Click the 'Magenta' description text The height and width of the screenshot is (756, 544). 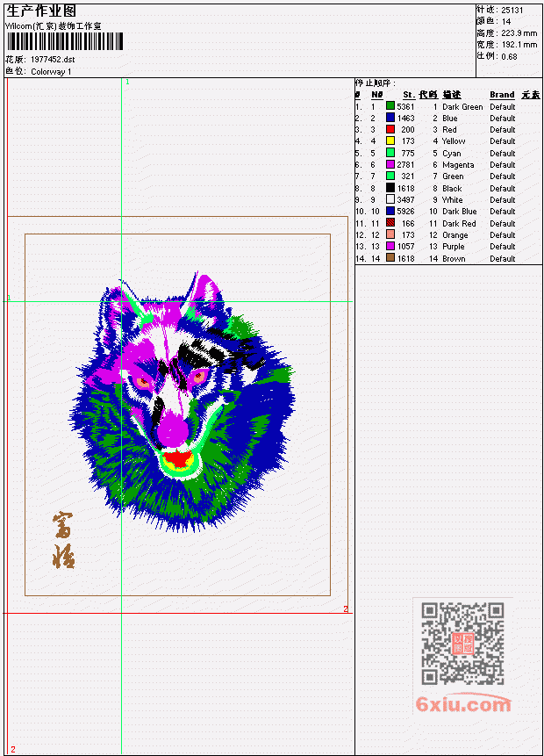(x=458, y=165)
